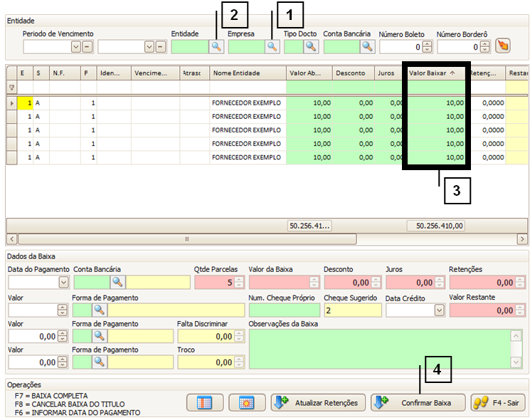The width and height of the screenshot is (530, 420).
Task: Open the second Período de Vencimento dropdown
Action: tap(149, 47)
